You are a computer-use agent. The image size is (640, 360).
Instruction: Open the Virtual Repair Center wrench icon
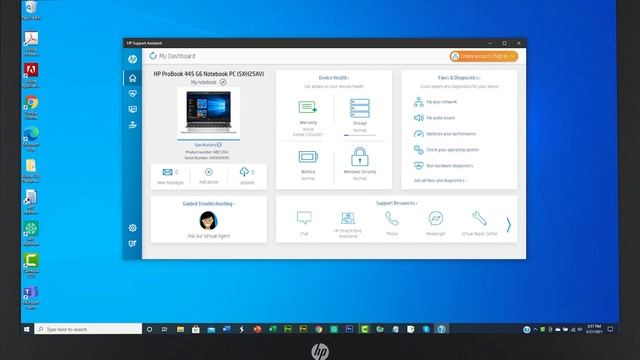[480, 218]
